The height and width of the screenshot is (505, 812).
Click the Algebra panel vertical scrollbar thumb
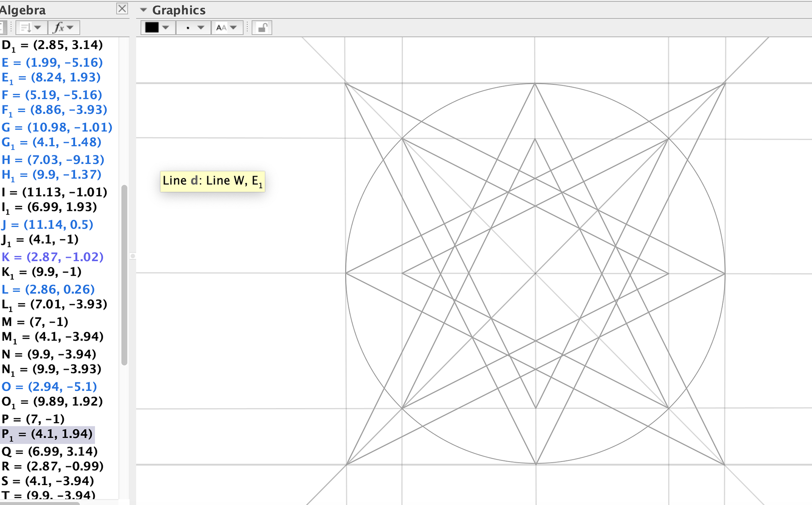pos(124,275)
